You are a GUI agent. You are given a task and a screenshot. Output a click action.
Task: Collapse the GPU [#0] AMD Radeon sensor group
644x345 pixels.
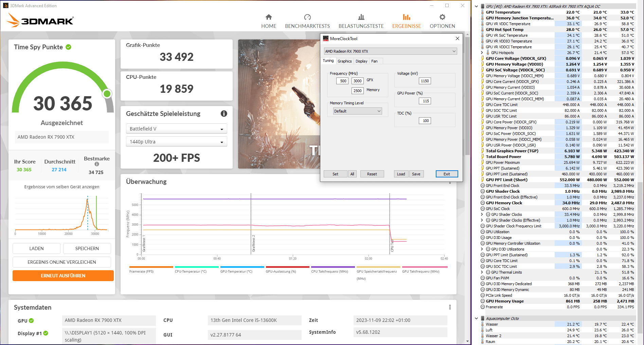point(476,6)
